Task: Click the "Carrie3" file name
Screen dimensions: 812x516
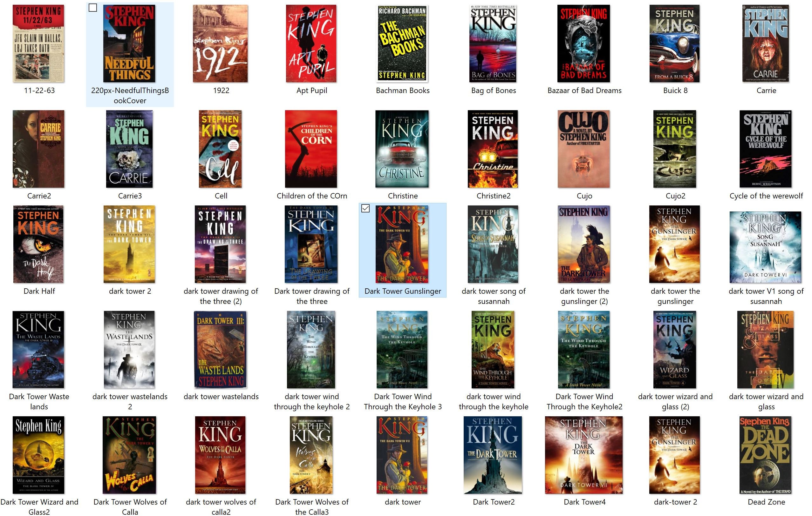Action: pyautogui.click(x=130, y=196)
